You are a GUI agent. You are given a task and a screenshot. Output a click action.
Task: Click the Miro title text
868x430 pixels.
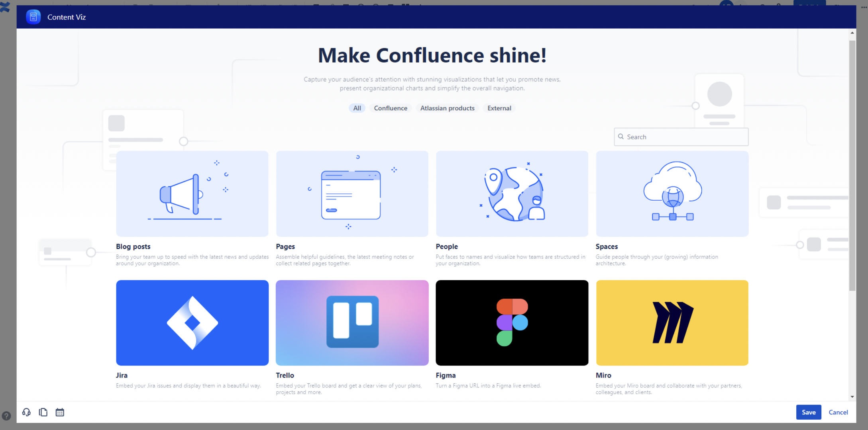(603, 375)
